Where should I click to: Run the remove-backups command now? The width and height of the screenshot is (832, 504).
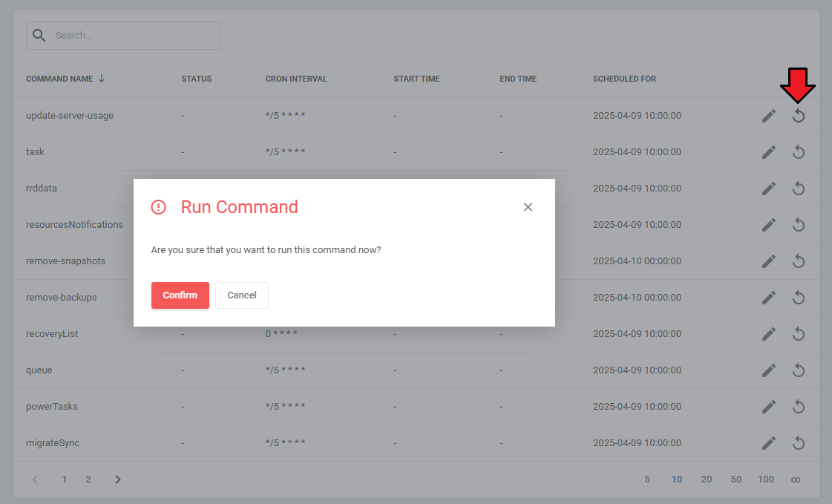[x=799, y=298]
